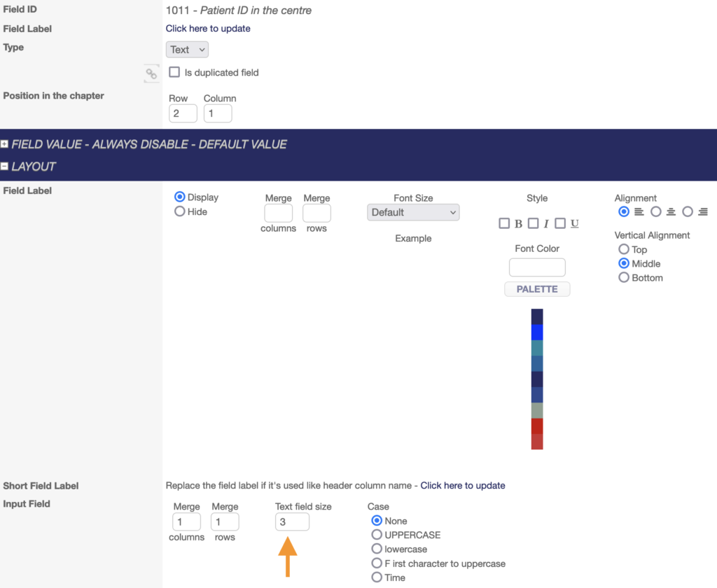Viewport: 717px width, 588px height.
Task: Open the Type dropdown set to Text
Action: [187, 50]
